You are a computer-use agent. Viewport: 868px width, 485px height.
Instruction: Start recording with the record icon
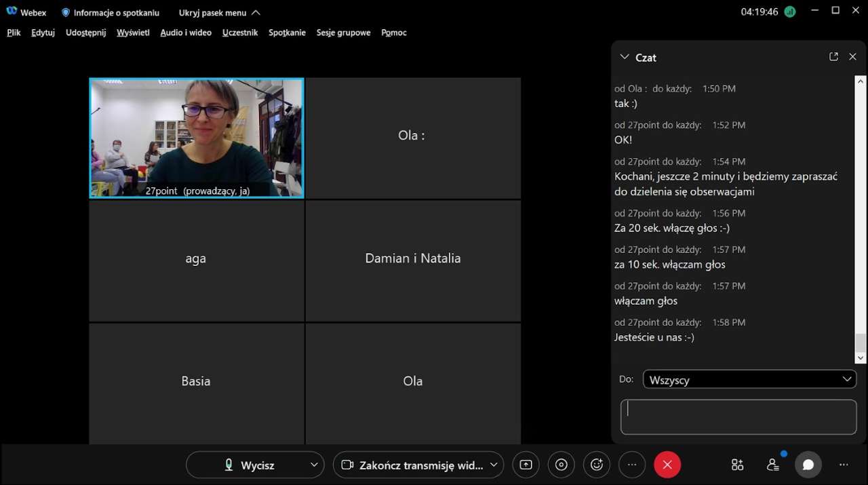561,465
